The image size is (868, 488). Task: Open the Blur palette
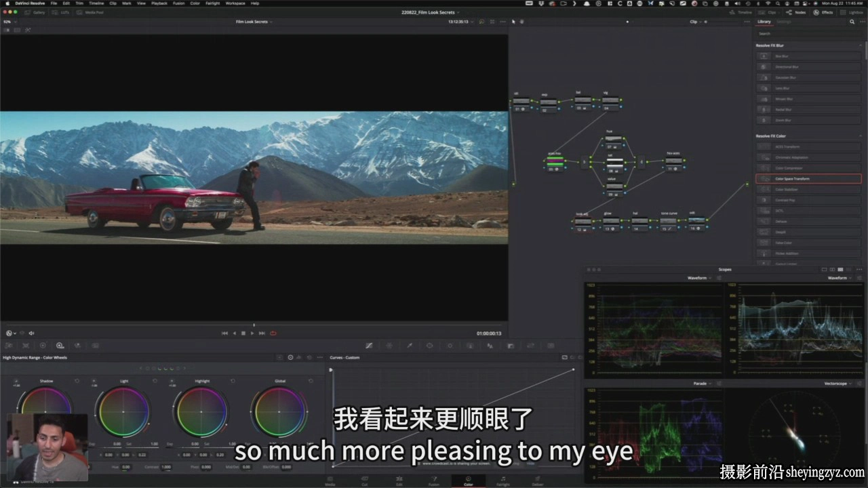click(x=490, y=346)
